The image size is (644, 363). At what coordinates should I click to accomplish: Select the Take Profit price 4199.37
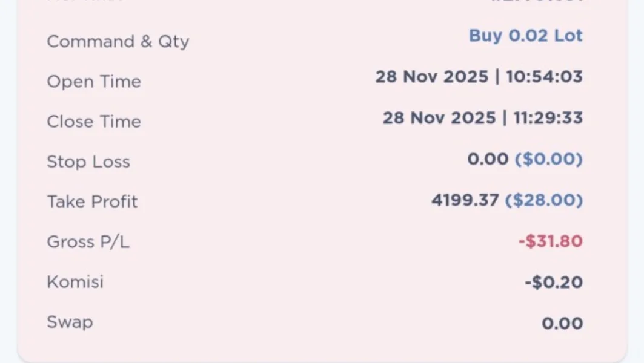[x=465, y=200]
